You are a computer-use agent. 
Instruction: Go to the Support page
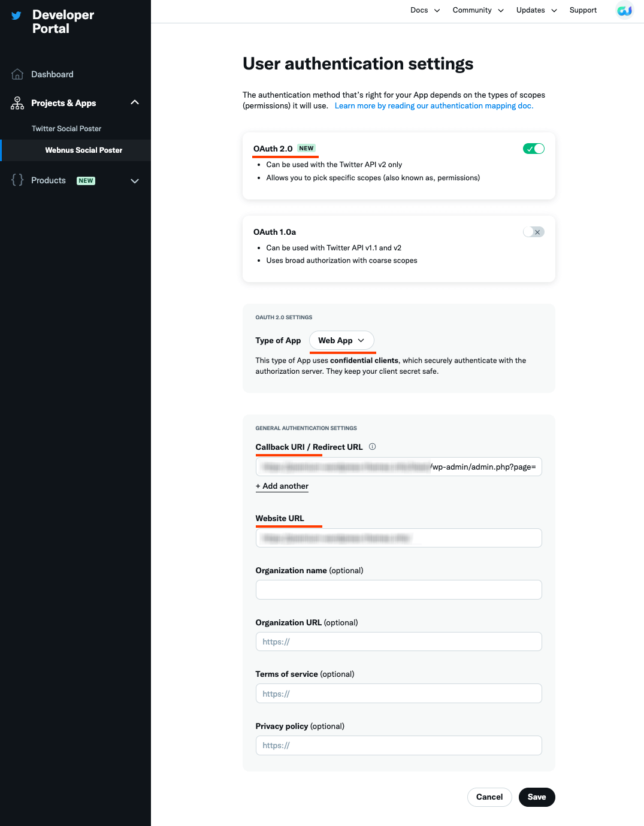[x=583, y=10]
